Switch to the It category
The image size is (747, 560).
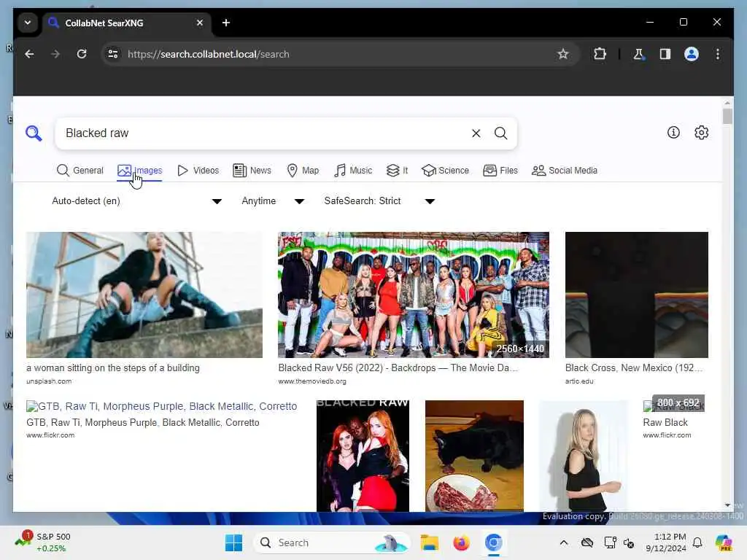click(397, 171)
